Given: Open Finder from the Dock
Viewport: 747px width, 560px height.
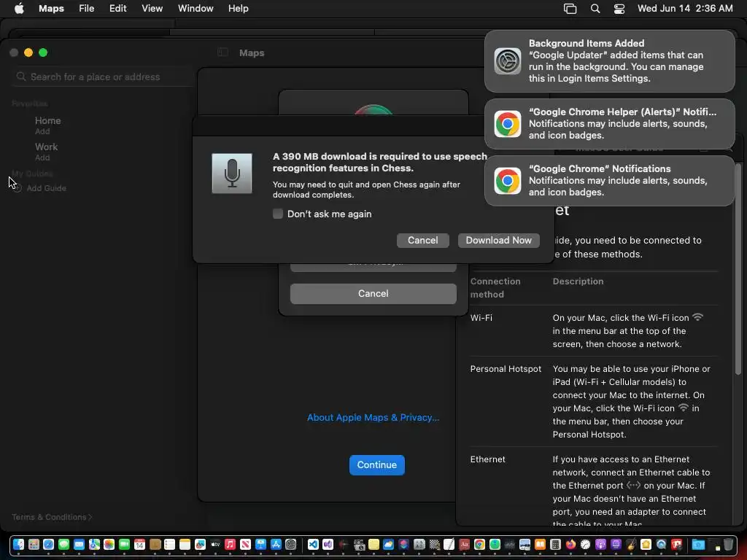Looking at the screenshot, I should coord(18,544).
